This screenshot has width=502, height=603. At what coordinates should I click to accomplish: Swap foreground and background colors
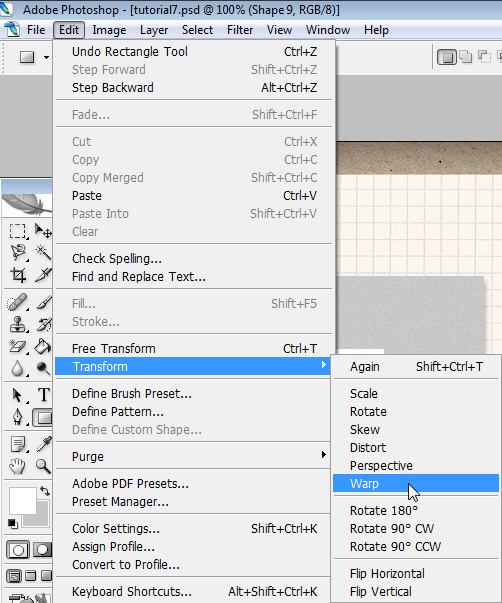pyautogui.click(x=45, y=491)
